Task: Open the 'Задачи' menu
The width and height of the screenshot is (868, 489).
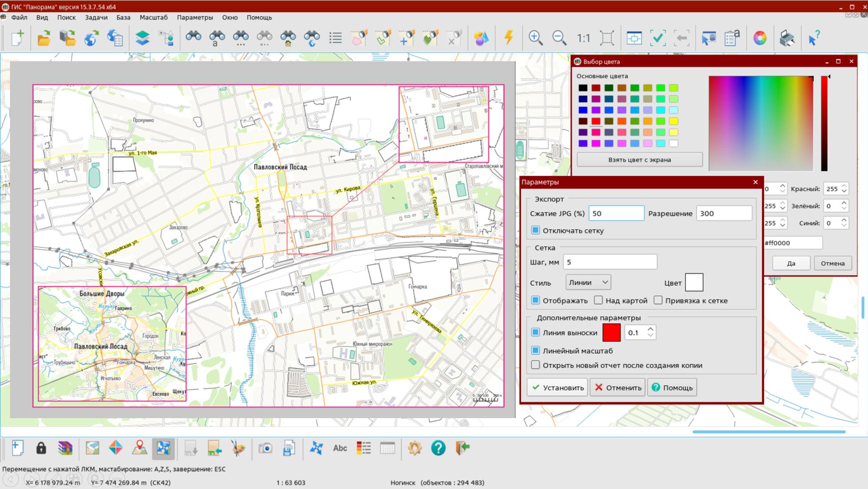Action: point(96,17)
